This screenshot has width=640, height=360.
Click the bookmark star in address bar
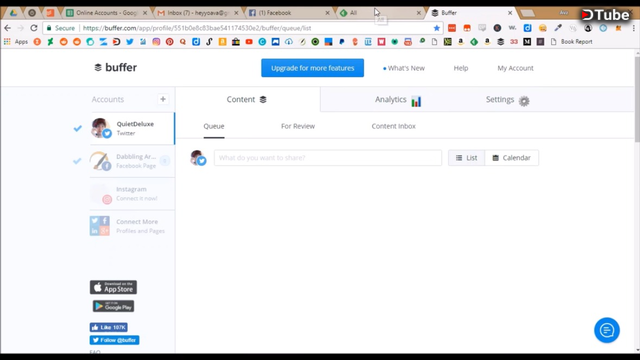(x=437, y=28)
